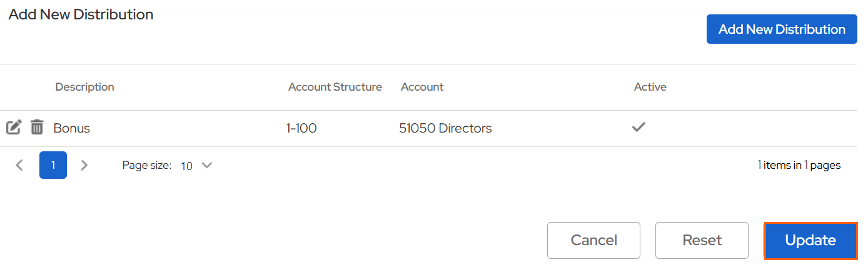Screen dimensions: 868x272
Task: Go to the next page arrow
Action: click(x=84, y=165)
